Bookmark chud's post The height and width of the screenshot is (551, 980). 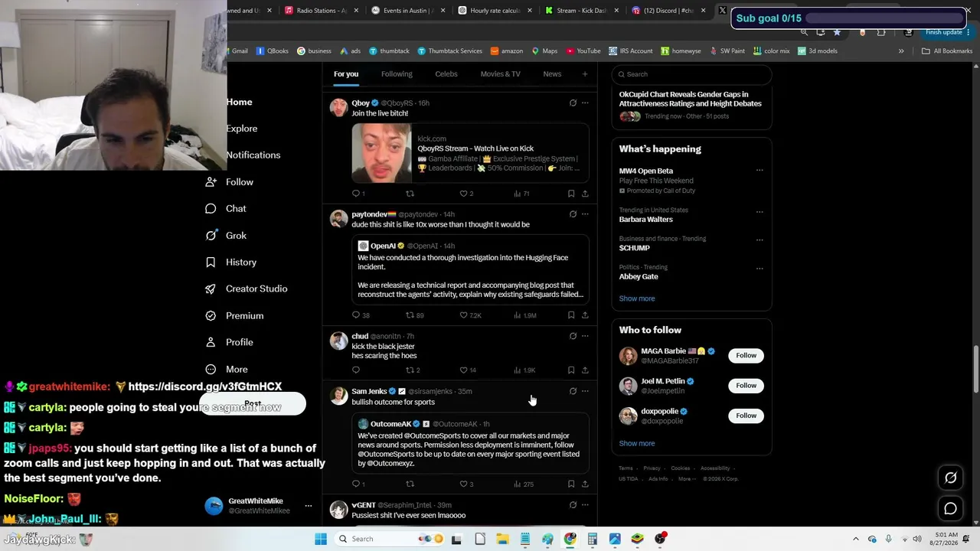pyautogui.click(x=571, y=370)
